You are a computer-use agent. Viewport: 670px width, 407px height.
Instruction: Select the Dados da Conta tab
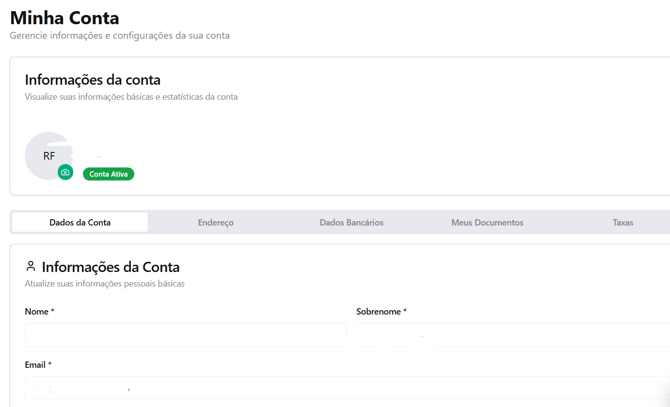80,222
